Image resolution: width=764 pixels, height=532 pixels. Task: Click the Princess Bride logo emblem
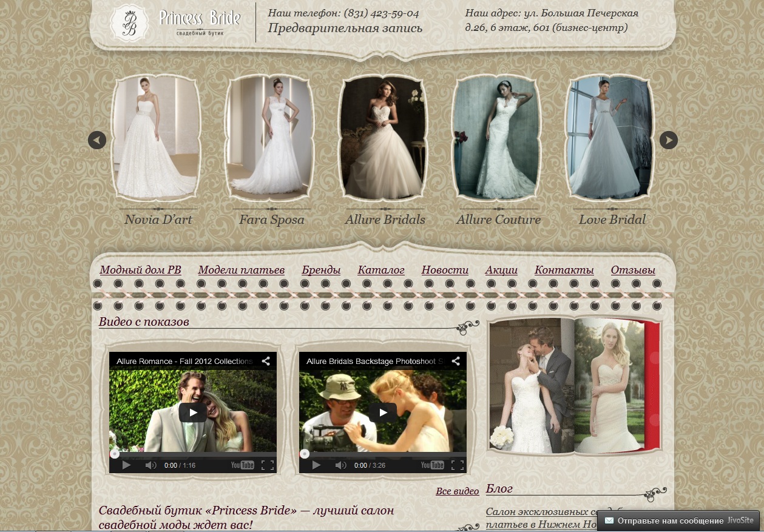[x=129, y=23]
